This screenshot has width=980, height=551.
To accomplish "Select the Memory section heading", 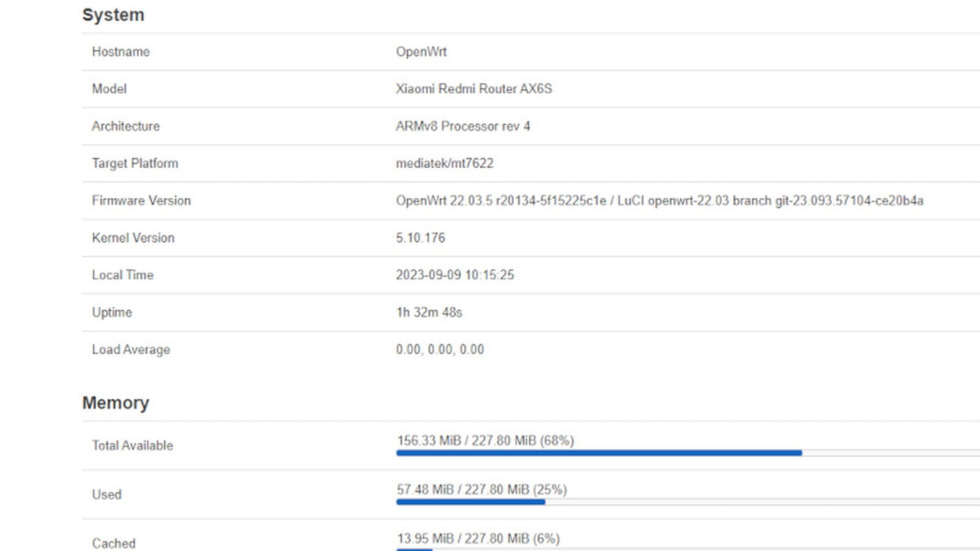I will click(x=116, y=403).
